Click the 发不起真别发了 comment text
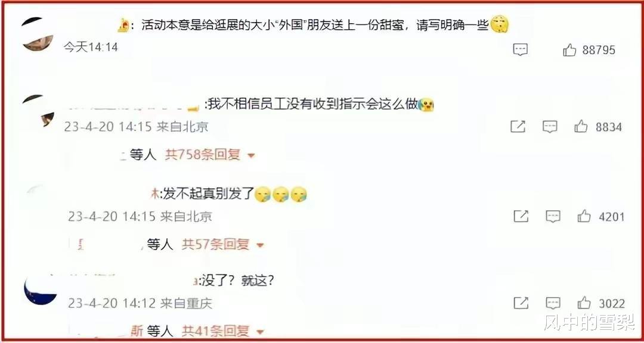Screen dimensions: 644x343 click(209, 194)
